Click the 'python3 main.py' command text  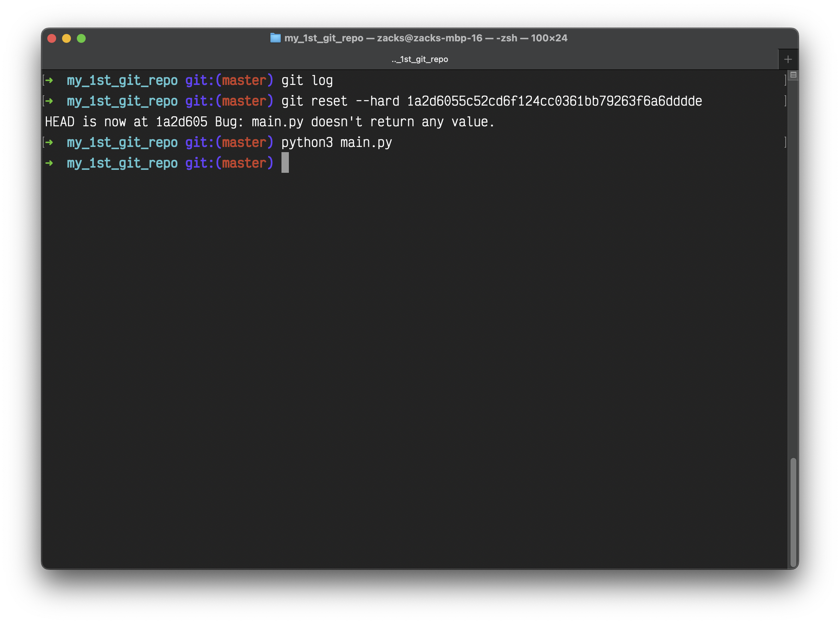pyautogui.click(x=336, y=143)
